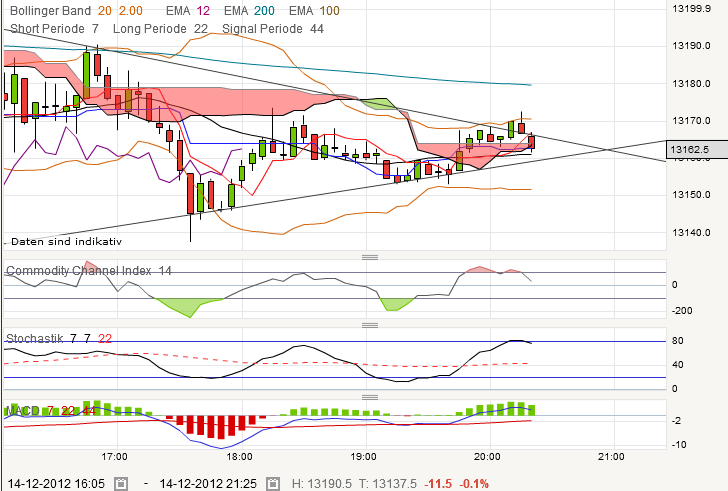This screenshot has height=491, width=728.
Task: Click the start date 14-12-2012 16:05
Action: [56, 484]
